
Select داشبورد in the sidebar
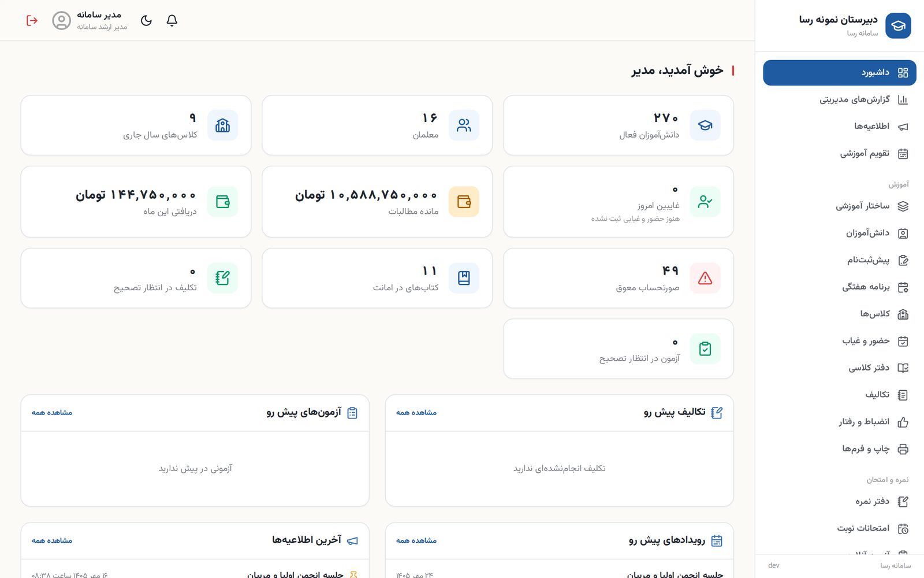point(839,73)
